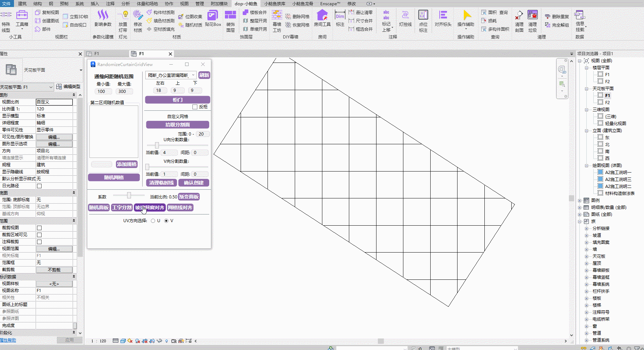This screenshot has width=644, height=350.
Task: Expand the 幕墙嵌板 family tree node
Action: coord(587,270)
